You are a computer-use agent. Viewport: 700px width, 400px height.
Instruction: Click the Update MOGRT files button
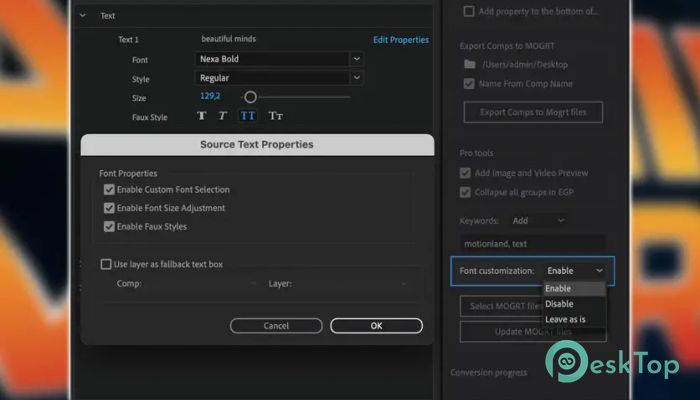pyautogui.click(x=533, y=332)
